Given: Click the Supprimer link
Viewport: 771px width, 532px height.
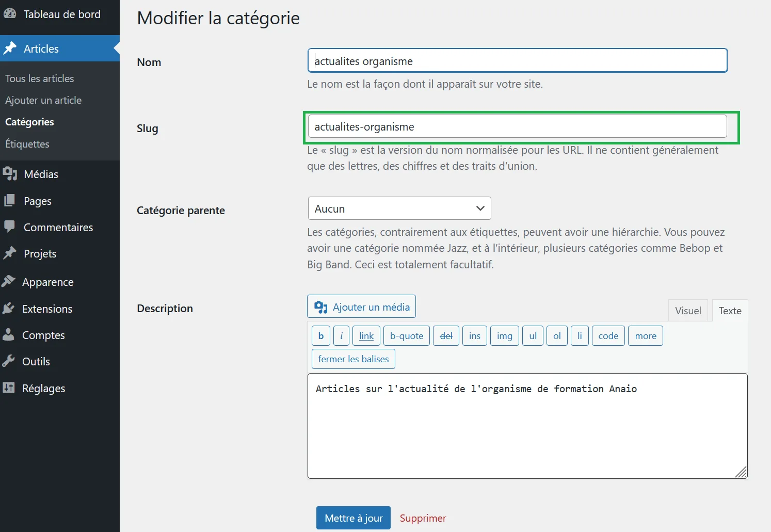Looking at the screenshot, I should click(x=423, y=518).
